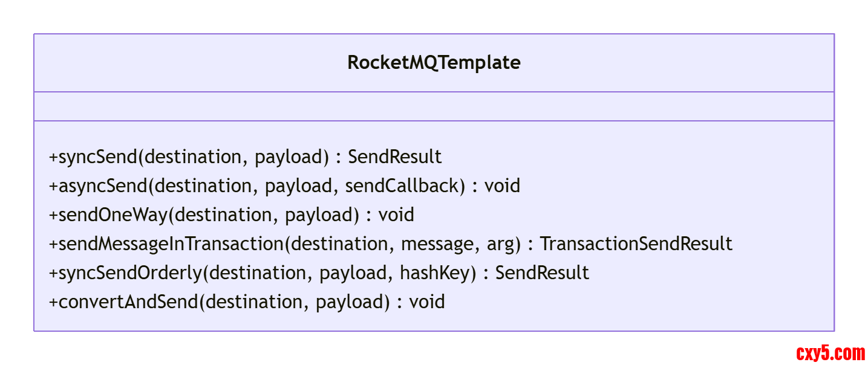
Task: Click the arg parameter in sendMessageInTransaction
Action: 501,244
